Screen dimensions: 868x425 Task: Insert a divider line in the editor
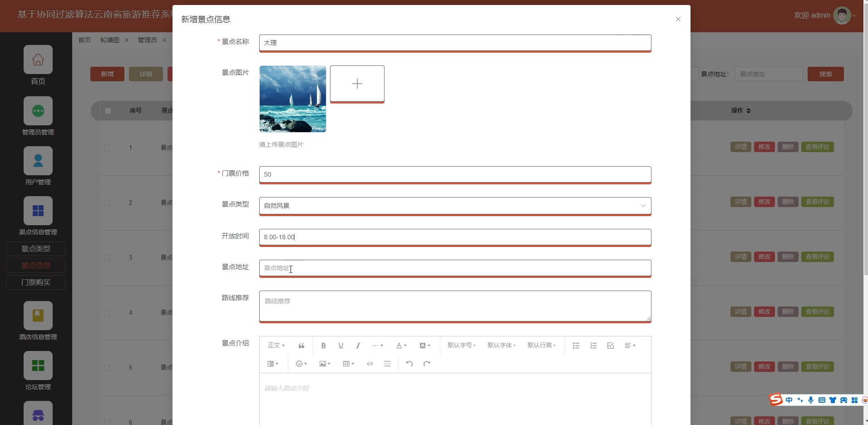click(x=387, y=364)
